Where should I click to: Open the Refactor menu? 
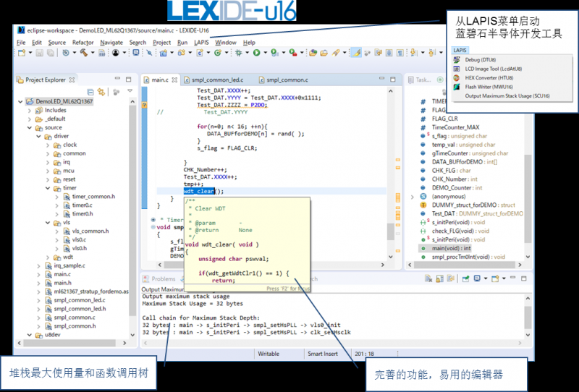pos(83,43)
